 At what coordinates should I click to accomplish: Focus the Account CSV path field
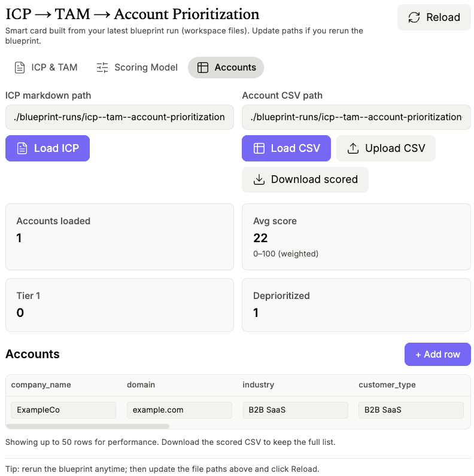tap(356, 117)
